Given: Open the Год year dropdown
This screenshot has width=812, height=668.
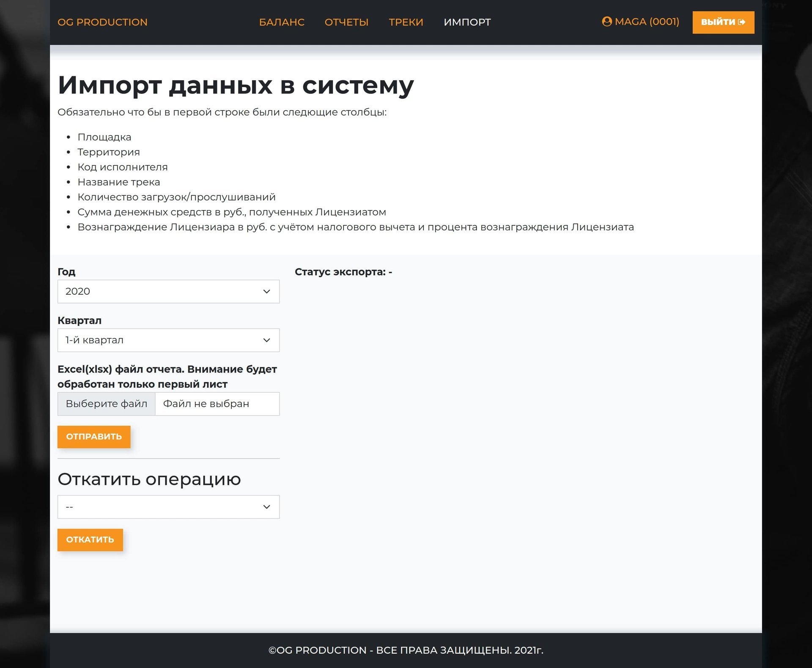Looking at the screenshot, I should click(x=168, y=291).
